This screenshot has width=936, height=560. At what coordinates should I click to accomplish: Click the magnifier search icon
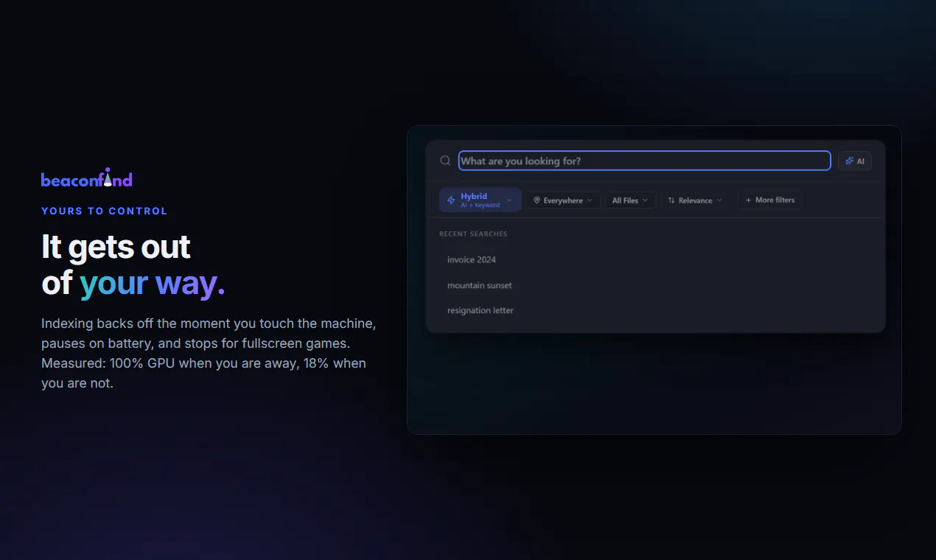pos(445,161)
